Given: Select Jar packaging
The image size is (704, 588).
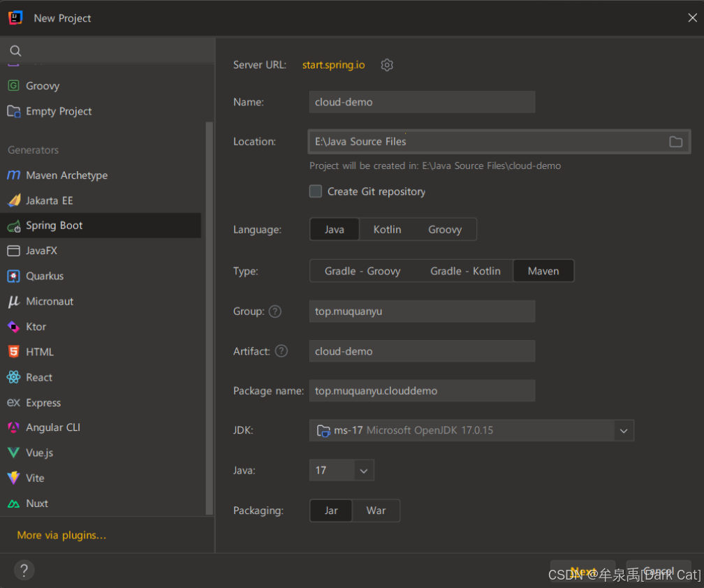Looking at the screenshot, I should pos(331,510).
